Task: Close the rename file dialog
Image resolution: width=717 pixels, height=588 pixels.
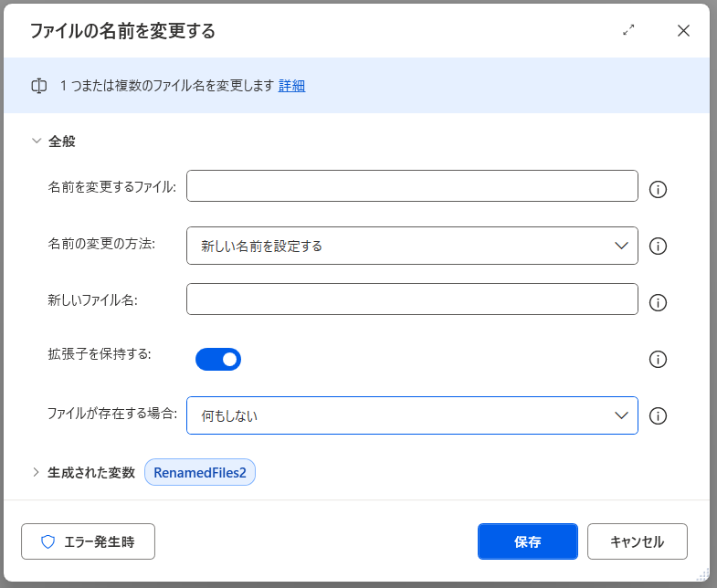Action: point(683,30)
